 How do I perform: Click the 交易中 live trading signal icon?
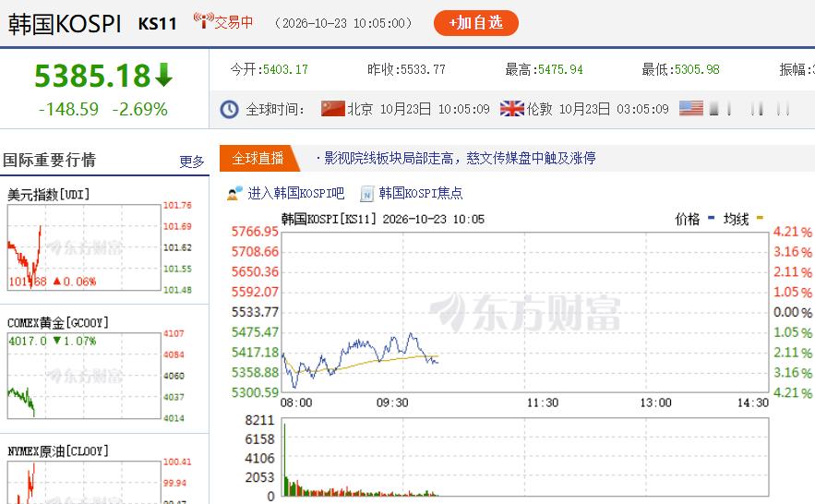203,20
